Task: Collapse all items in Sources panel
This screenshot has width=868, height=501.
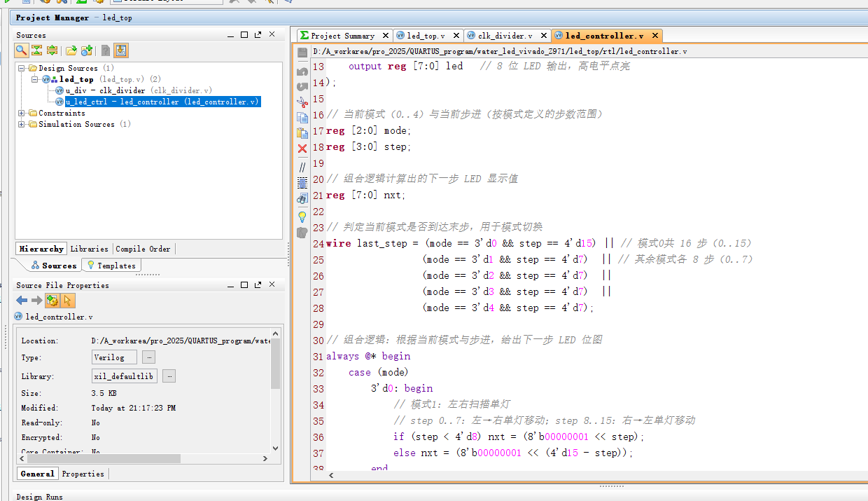Action: point(36,50)
